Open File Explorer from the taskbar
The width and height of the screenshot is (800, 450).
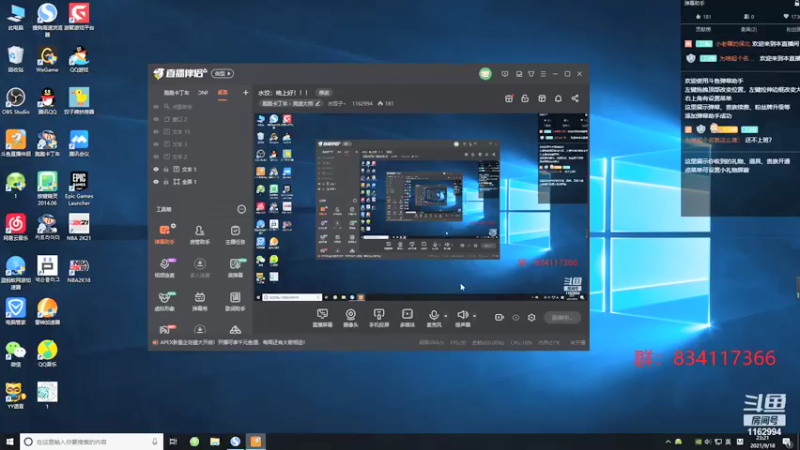215,441
